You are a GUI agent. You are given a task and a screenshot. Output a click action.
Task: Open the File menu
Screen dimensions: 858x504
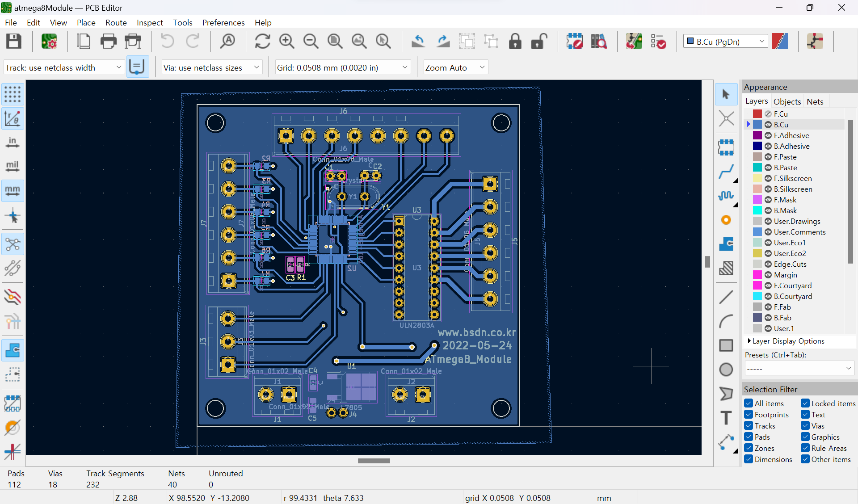coord(11,22)
